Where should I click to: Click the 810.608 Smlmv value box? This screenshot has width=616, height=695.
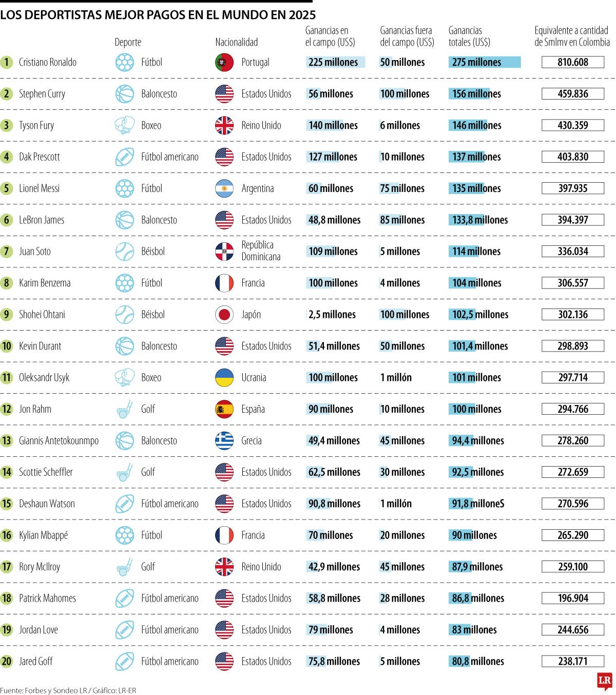click(573, 63)
